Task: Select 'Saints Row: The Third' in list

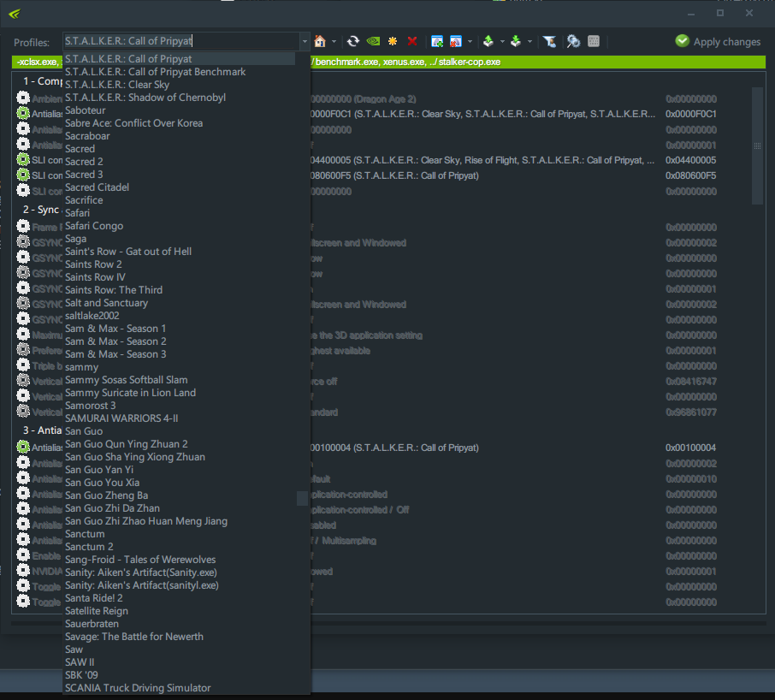Action: pyautogui.click(x=114, y=290)
